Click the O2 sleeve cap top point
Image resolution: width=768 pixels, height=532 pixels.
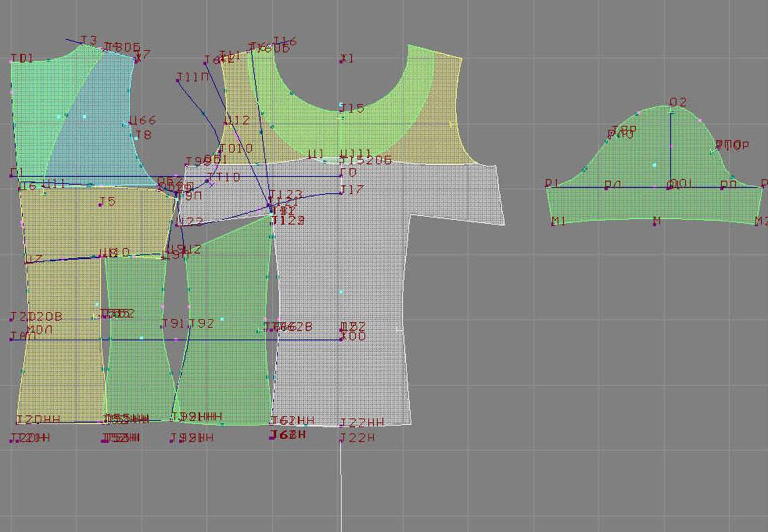[x=678, y=102]
